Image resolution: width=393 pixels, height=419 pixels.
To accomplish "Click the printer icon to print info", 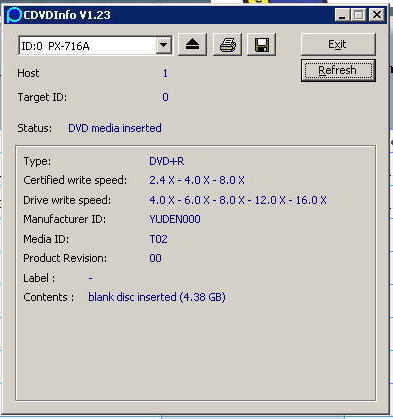I will click(x=228, y=44).
